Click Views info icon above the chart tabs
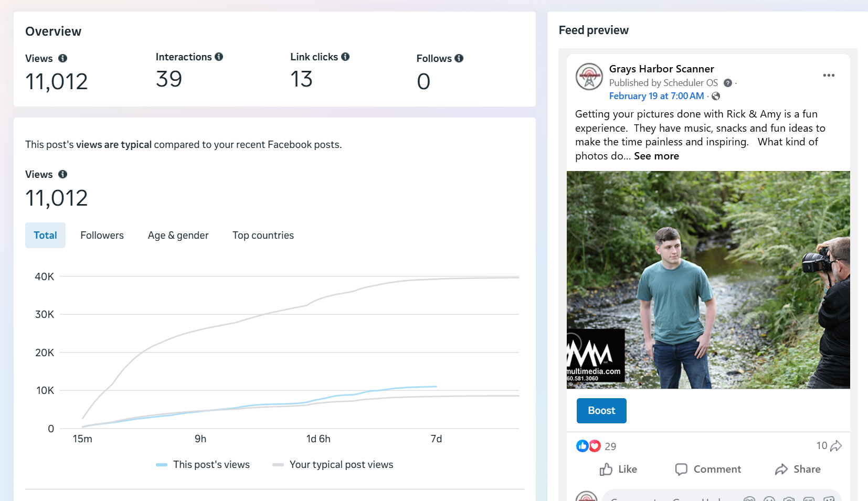This screenshot has height=501, width=868. coord(62,174)
